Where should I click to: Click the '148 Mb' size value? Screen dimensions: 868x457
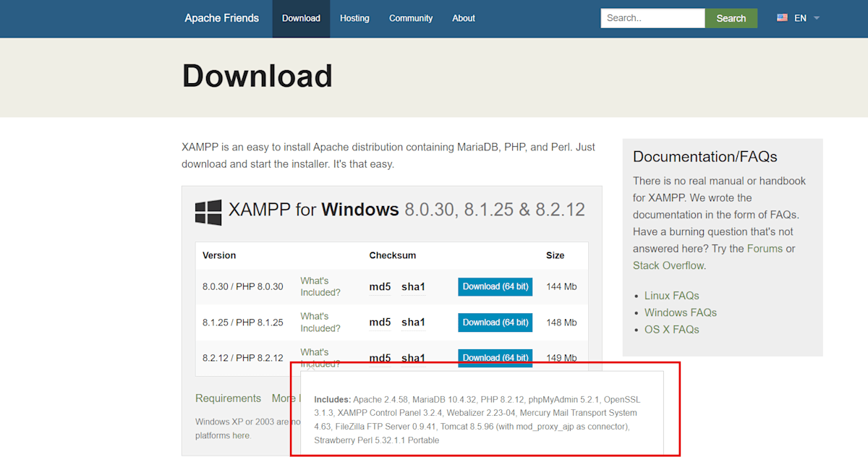pos(561,322)
